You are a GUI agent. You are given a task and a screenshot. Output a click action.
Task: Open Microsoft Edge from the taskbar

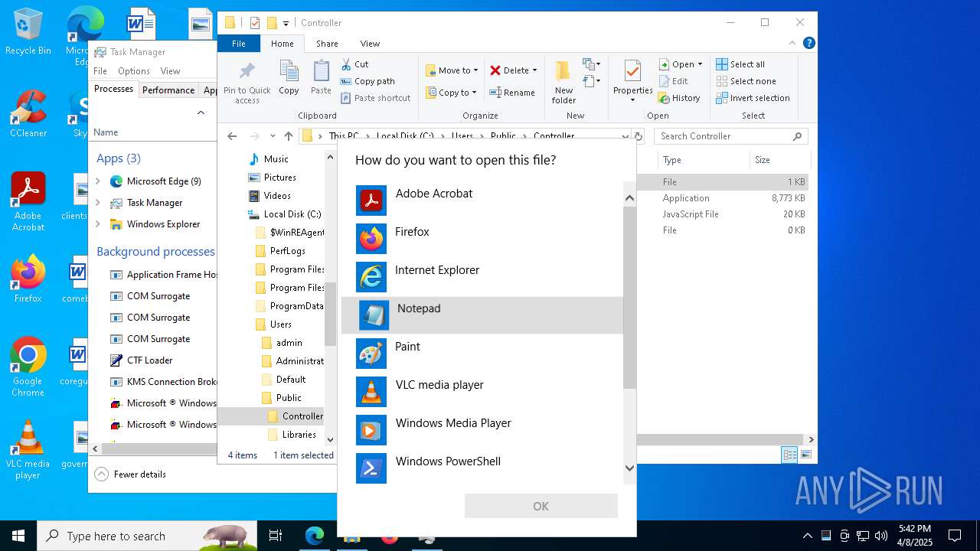pos(315,536)
